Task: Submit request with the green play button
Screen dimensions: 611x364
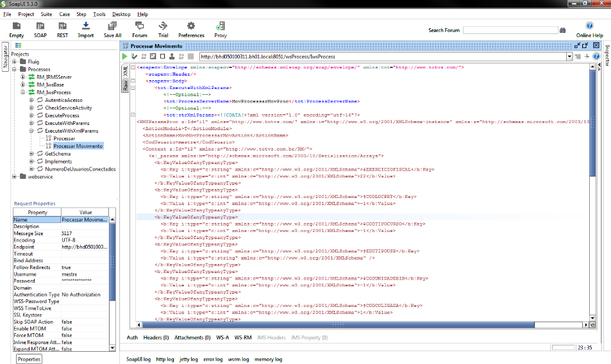Action: pyautogui.click(x=124, y=56)
